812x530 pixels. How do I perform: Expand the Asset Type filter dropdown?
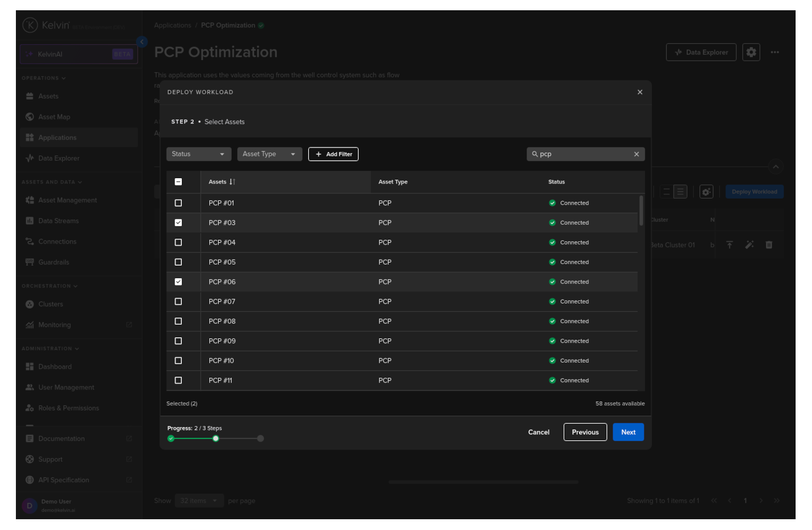coord(269,154)
